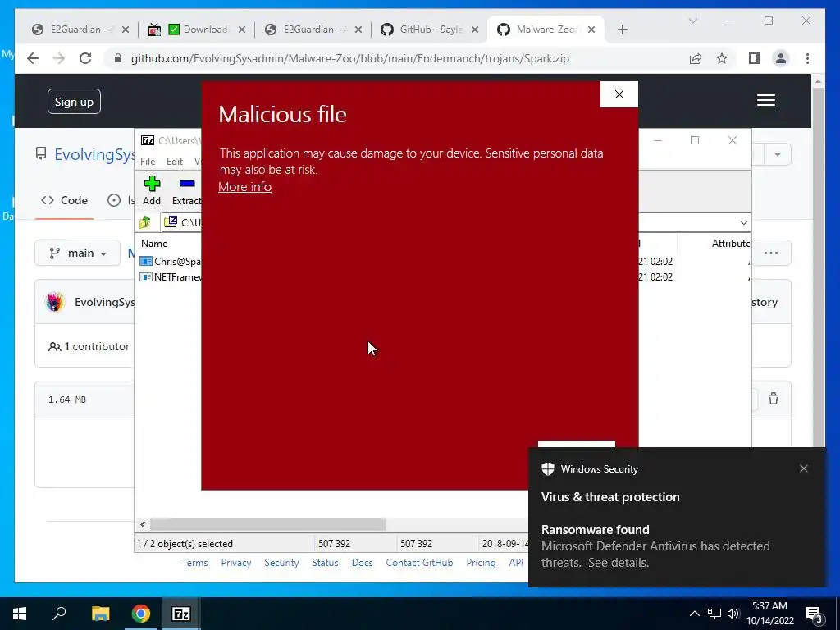Viewport: 840px width, 630px height.
Task: Click the Name column header
Action: pyautogui.click(x=154, y=243)
